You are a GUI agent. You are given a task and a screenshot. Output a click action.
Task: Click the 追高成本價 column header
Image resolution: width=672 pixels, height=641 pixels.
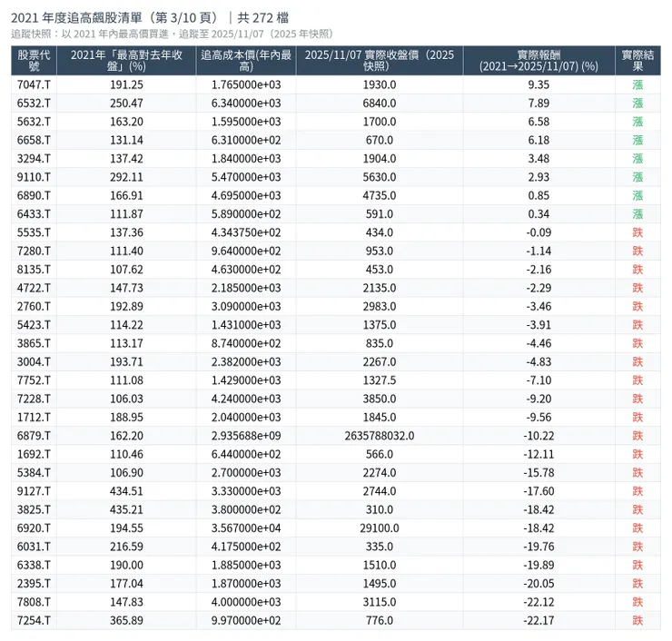(246, 61)
